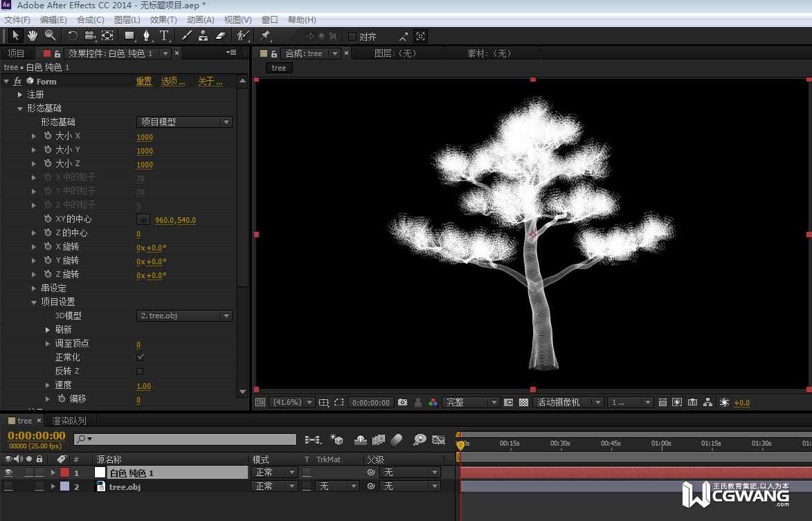Open the 形态基础 项目模型 dropdown
This screenshot has width=812, height=521.
pyautogui.click(x=184, y=122)
